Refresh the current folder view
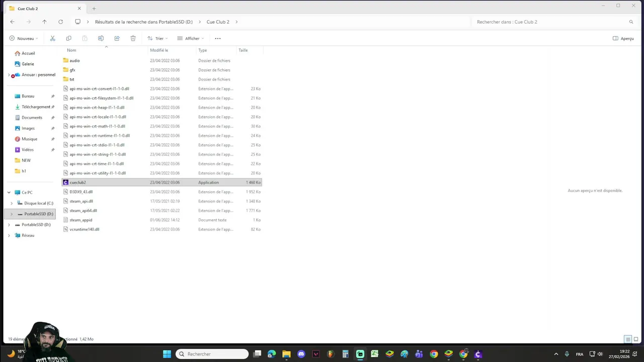This screenshot has height=362, width=644. click(60, 22)
